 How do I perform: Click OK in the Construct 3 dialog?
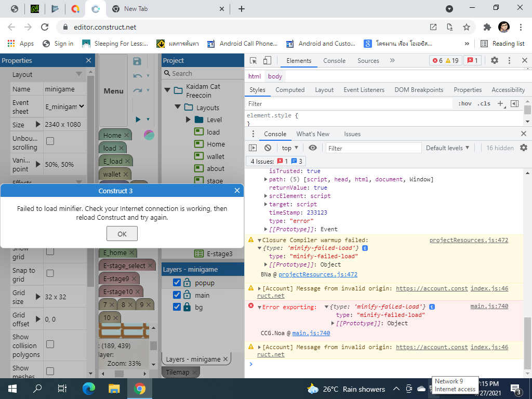pos(122,234)
